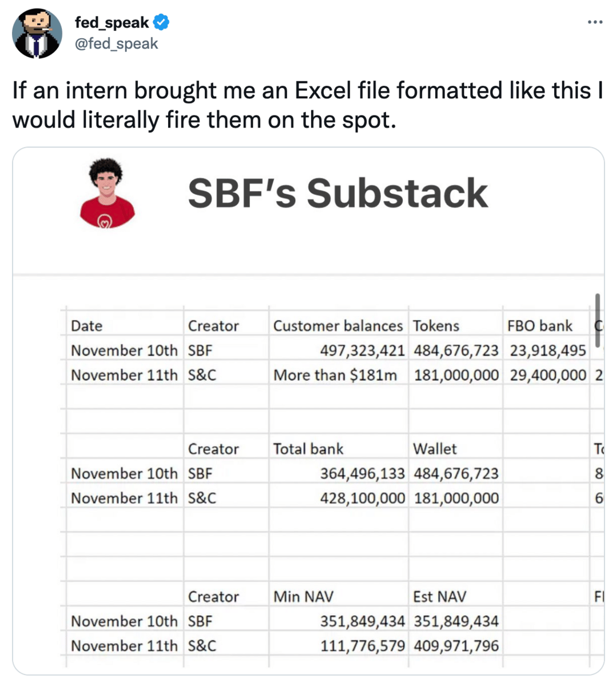Select the Wallet header cell
Image resolution: width=616 pixels, height=686 pixels.
click(456, 448)
